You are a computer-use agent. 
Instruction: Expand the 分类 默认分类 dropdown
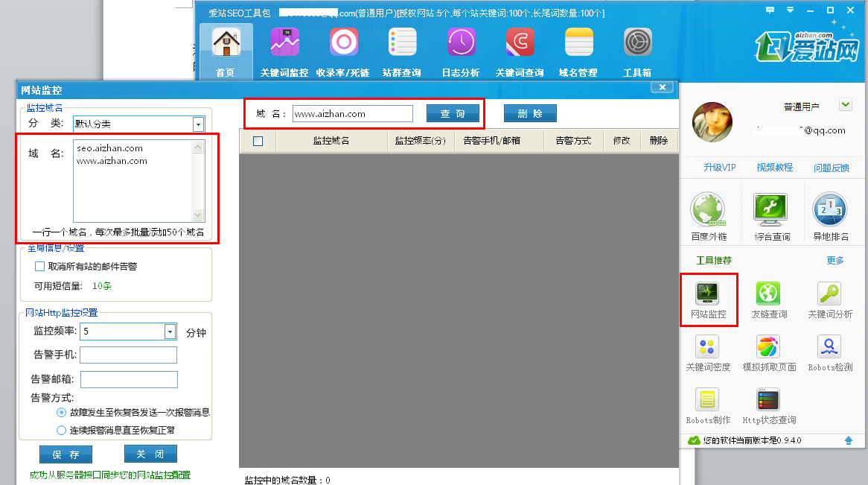coord(198,124)
